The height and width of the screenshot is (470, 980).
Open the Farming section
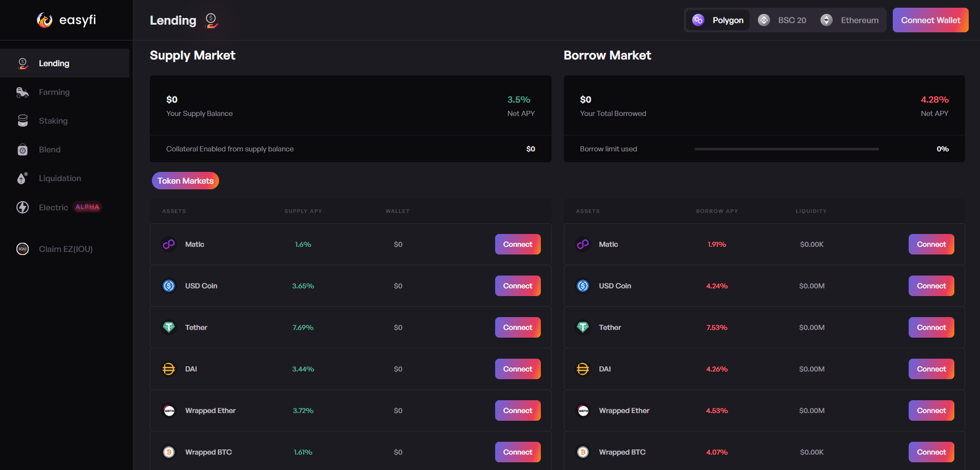click(x=65, y=92)
